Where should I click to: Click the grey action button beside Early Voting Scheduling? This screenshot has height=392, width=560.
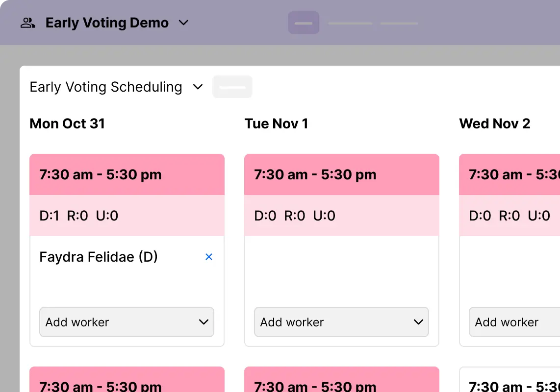(x=232, y=87)
